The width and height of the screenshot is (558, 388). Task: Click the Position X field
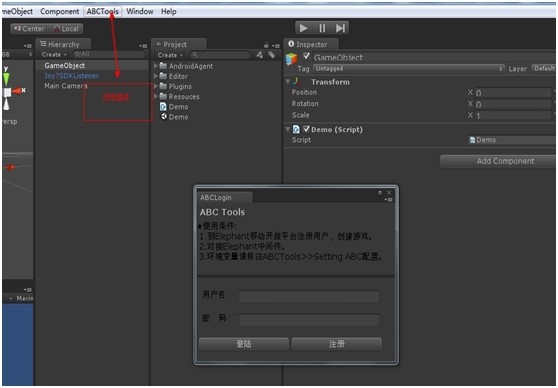pos(513,93)
